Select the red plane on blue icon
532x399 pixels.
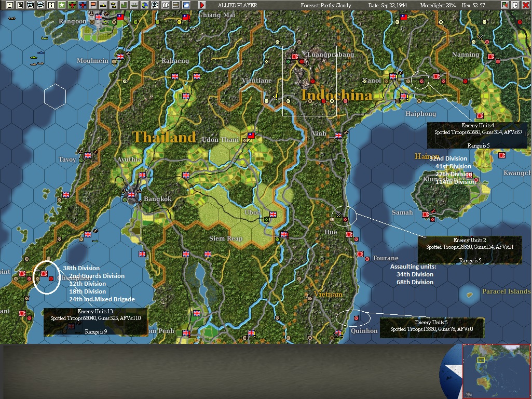(x=82, y=5)
